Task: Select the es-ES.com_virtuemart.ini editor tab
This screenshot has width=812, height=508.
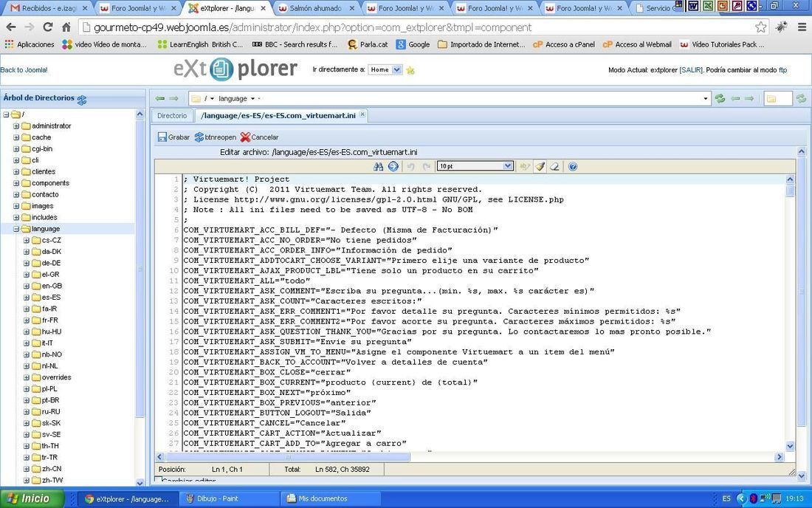Action: pyautogui.click(x=278, y=115)
